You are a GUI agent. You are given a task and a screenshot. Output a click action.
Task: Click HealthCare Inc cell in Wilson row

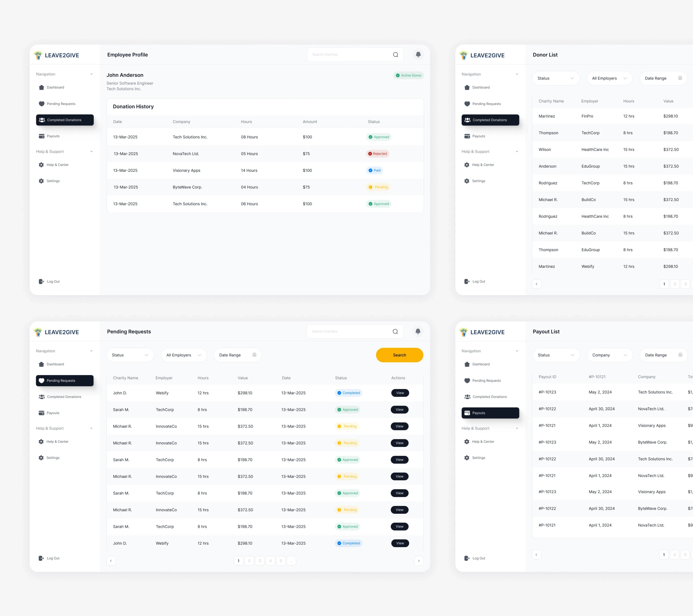coord(595,150)
